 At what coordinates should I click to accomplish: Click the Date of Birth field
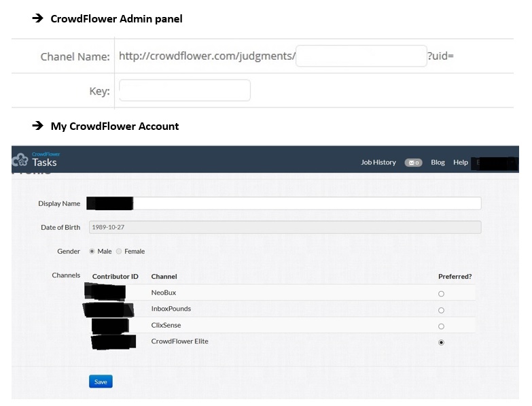(x=285, y=227)
